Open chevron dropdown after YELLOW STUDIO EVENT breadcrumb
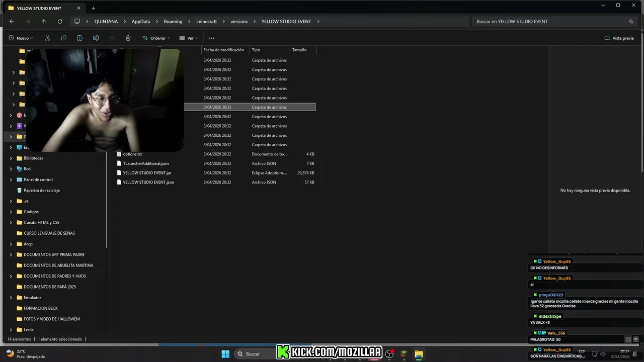This screenshot has width=644, height=362. coord(318,21)
